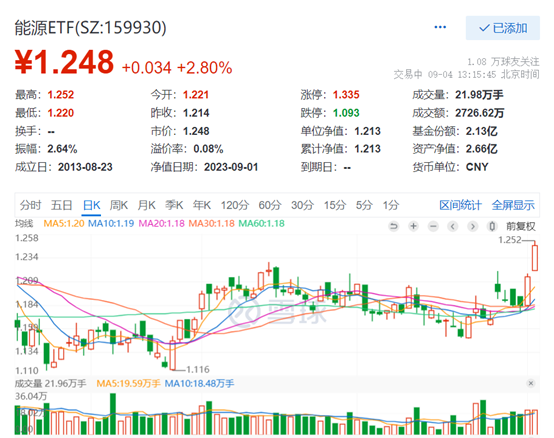
Task: Click the ¥1.248 current price
Action: 64,62
